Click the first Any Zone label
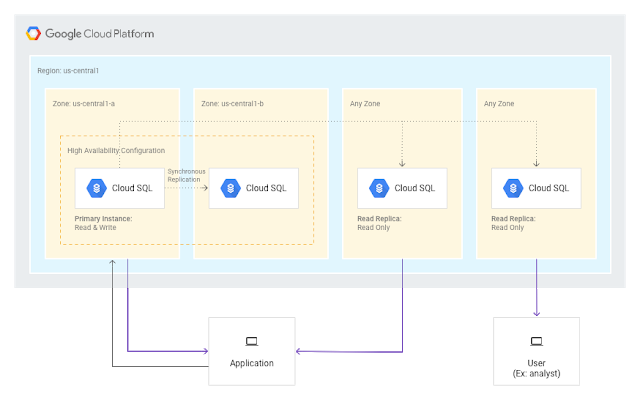 tap(365, 104)
